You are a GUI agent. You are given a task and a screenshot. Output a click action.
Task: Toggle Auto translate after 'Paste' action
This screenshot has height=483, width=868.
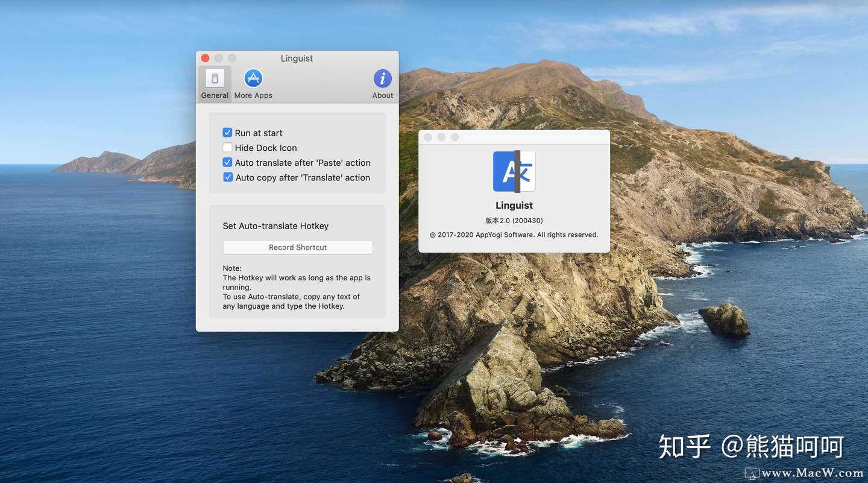pyautogui.click(x=227, y=163)
